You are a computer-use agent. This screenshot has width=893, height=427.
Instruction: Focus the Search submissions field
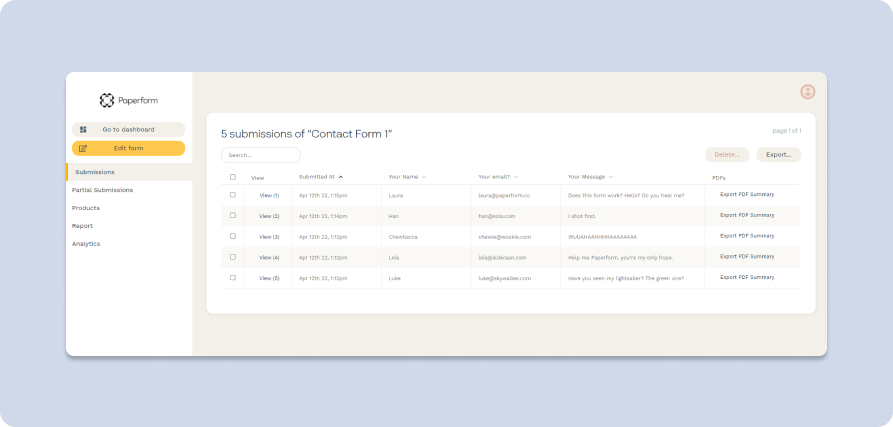click(261, 155)
